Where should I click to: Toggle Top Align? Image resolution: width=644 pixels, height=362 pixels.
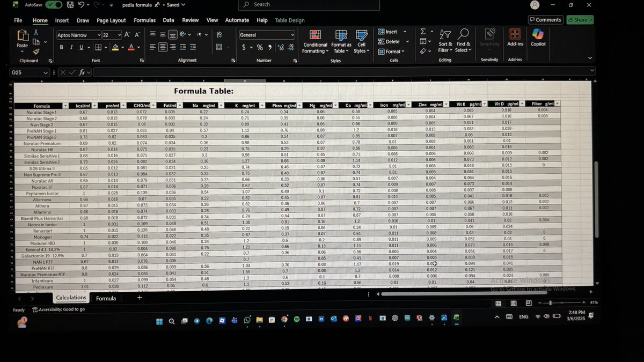153,35
